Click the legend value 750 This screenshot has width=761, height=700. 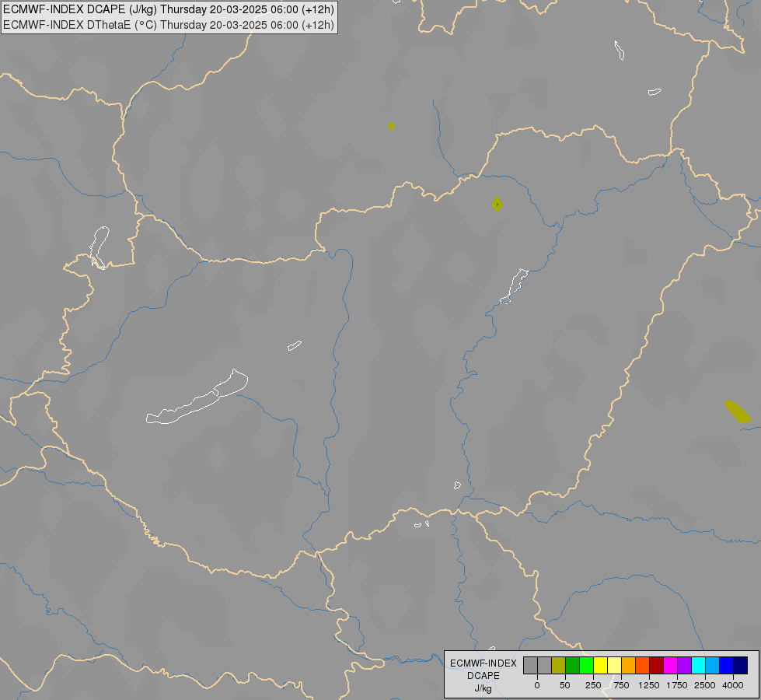pyautogui.click(x=621, y=685)
